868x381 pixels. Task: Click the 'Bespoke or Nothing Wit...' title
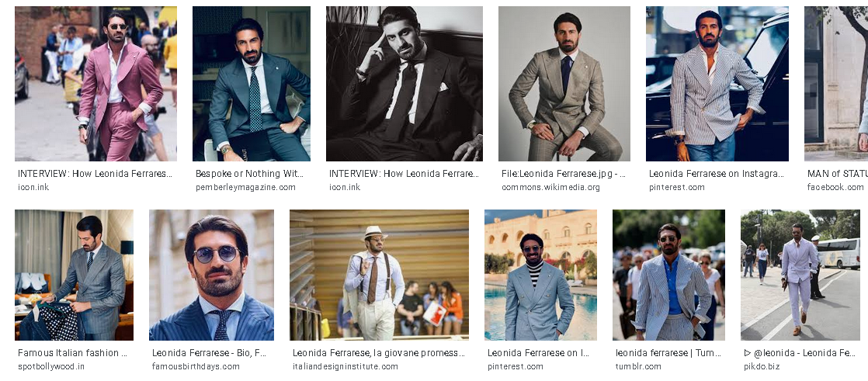tap(249, 174)
